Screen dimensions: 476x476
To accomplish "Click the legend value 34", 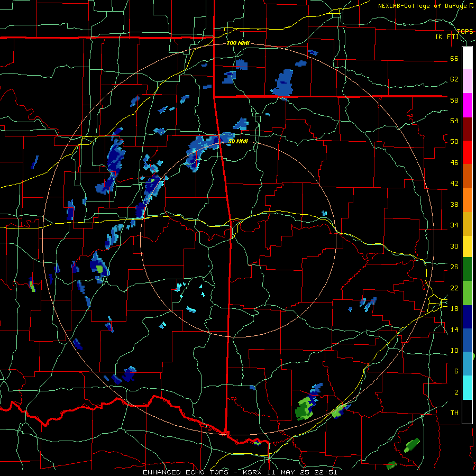I will [454, 225].
